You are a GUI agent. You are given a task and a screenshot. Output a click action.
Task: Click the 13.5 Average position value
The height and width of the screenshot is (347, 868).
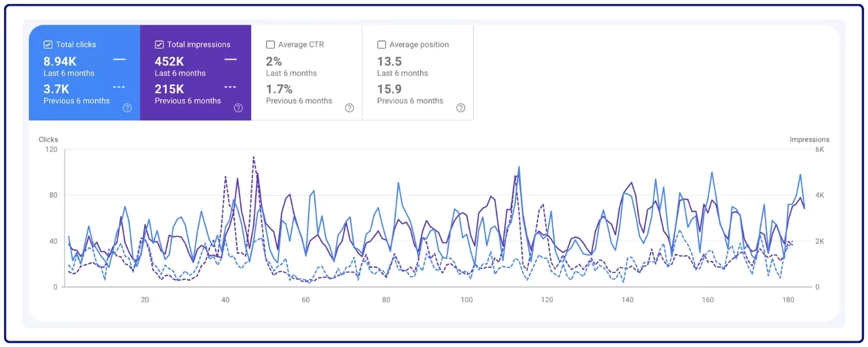coord(389,61)
